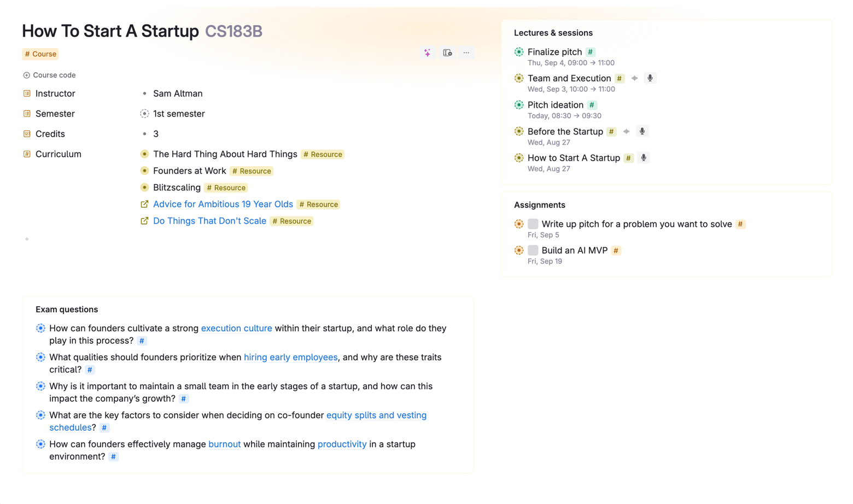Click the Fri, Sep 19 due date
The height and width of the screenshot is (504, 853).
[545, 261]
